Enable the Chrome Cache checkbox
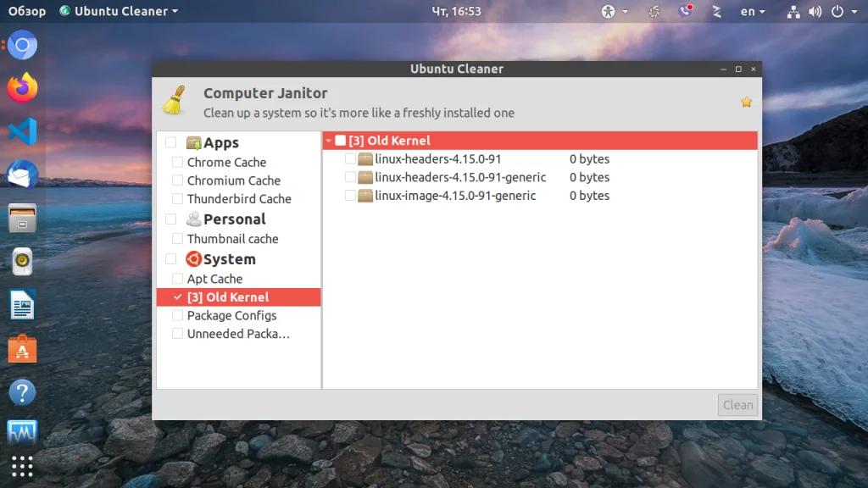The image size is (868, 488). [177, 162]
